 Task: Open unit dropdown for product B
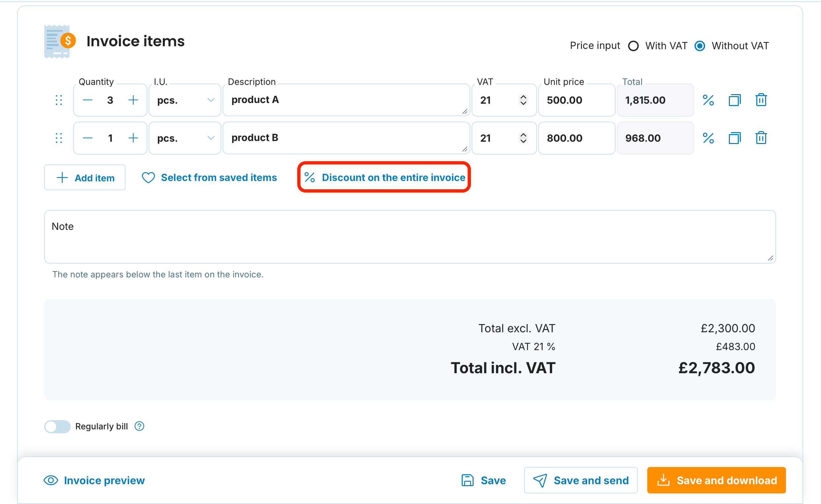pos(185,138)
